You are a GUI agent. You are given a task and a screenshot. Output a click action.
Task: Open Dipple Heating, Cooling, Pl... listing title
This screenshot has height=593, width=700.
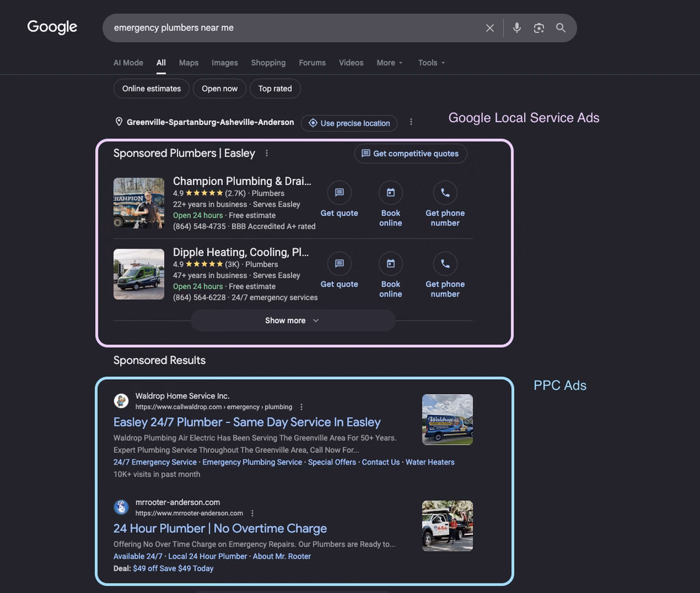click(241, 252)
